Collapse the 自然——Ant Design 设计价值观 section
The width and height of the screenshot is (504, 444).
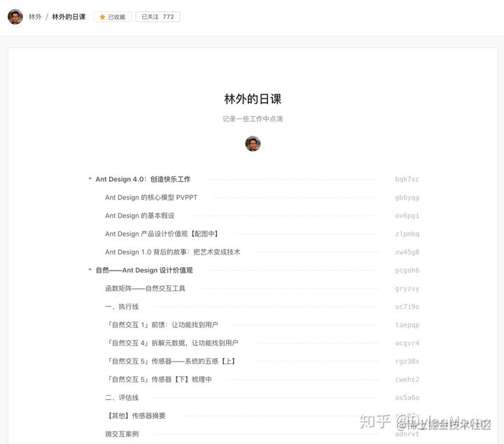tap(90, 270)
